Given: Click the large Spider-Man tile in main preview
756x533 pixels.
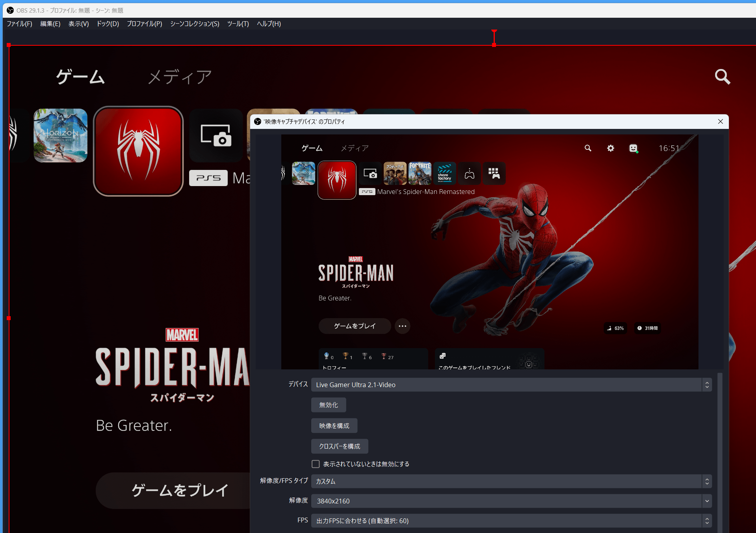Looking at the screenshot, I should [138, 151].
